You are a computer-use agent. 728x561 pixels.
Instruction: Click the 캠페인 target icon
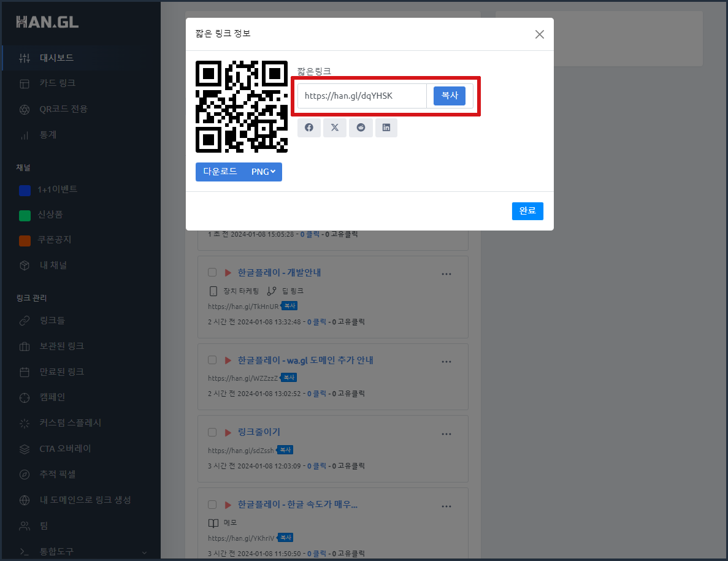25,398
